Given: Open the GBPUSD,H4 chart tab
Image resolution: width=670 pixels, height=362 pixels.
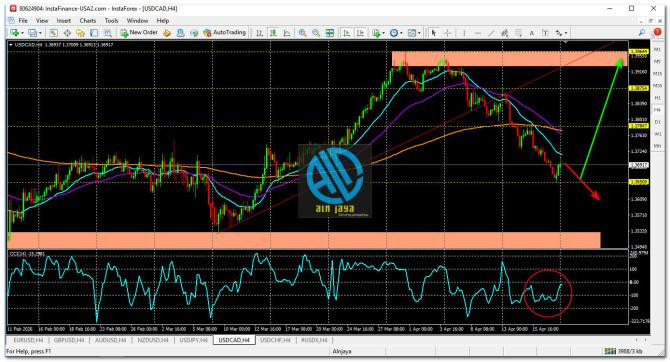Looking at the screenshot, I should [69, 340].
